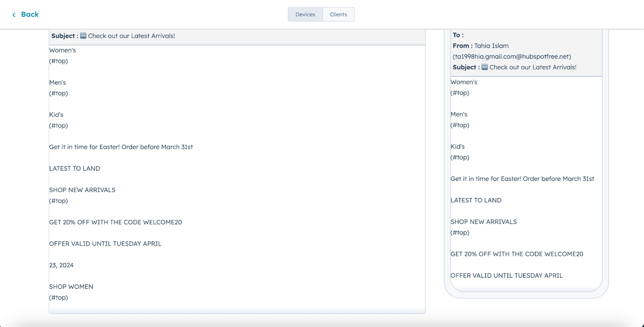Click the Subject line of the desktop preview

[113, 36]
